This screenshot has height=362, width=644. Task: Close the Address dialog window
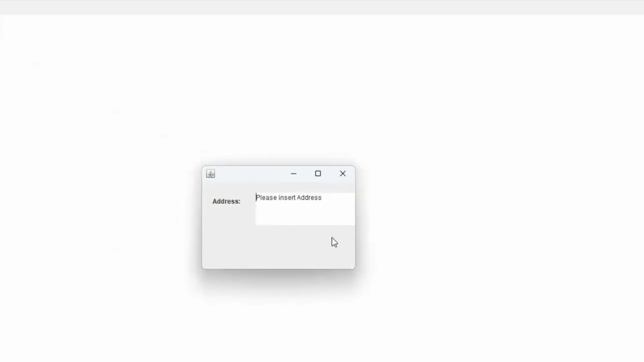pos(343,173)
